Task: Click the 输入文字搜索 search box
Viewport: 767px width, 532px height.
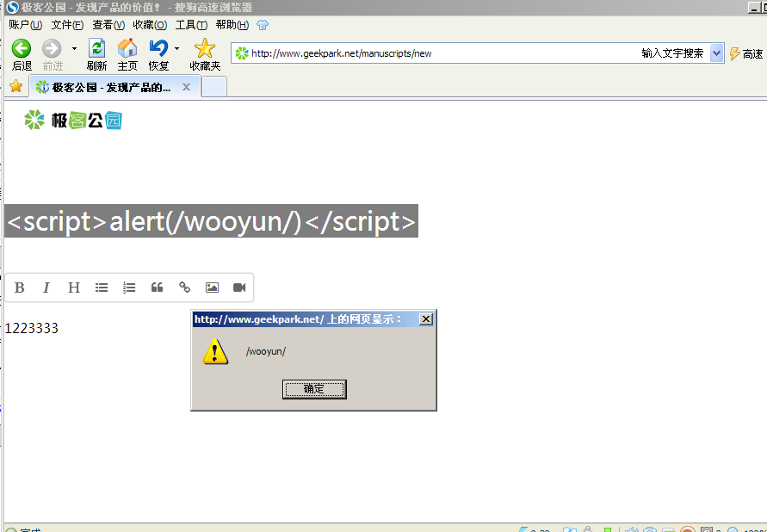Action: point(672,53)
